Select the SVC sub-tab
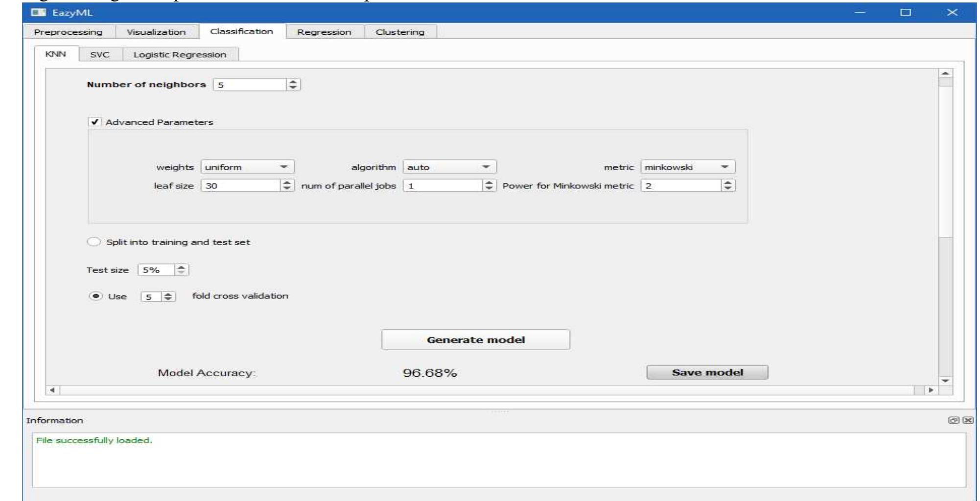The width and height of the screenshot is (980, 501). click(x=100, y=54)
